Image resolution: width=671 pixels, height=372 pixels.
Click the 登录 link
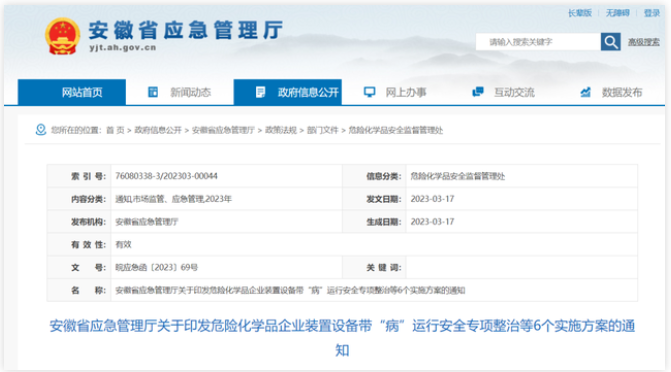click(x=652, y=13)
